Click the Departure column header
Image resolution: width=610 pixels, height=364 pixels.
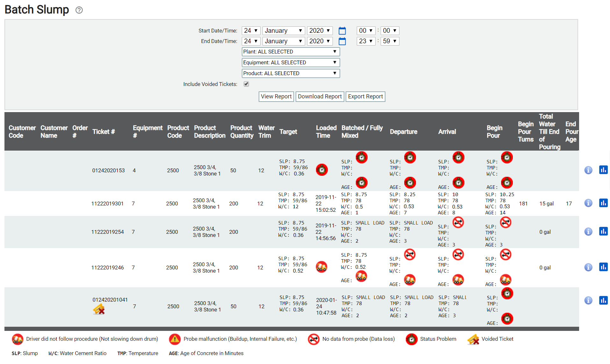[x=403, y=132]
